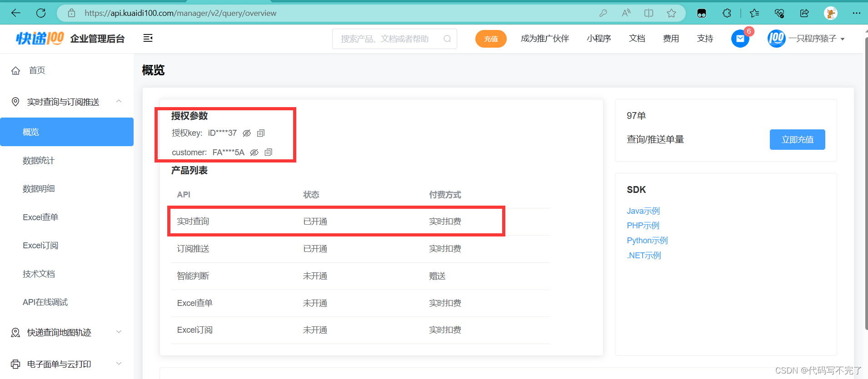Click the browser address bar URL
The height and width of the screenshot is (379, 868).
[180, 13]
